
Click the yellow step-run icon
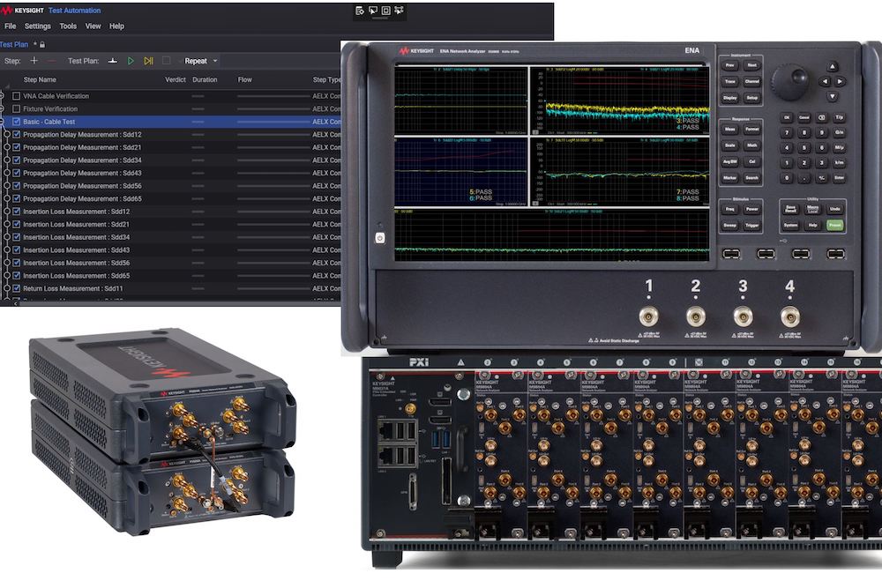coord(148,61)
